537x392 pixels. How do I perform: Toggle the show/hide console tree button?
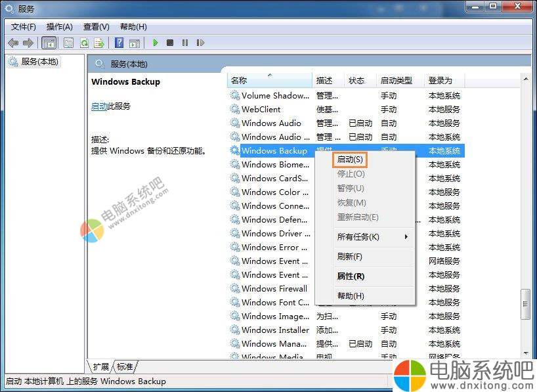49,43
